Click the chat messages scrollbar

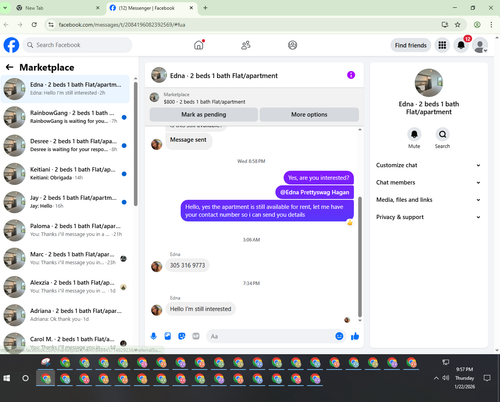pos(360,257)
